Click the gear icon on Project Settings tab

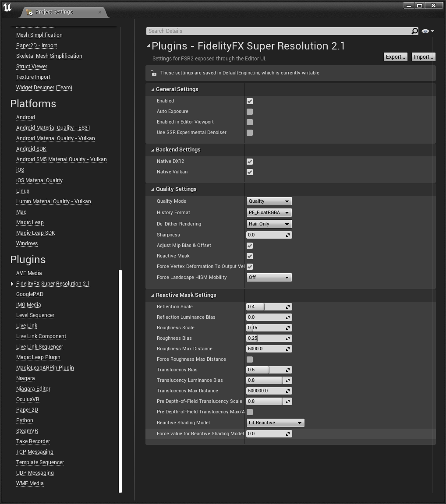[x=30, y=12]
